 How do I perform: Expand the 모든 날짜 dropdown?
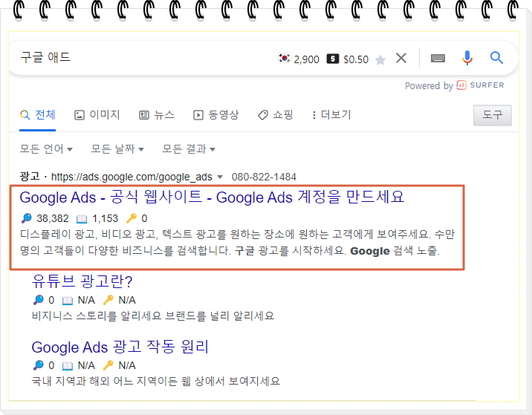[117, 148]
